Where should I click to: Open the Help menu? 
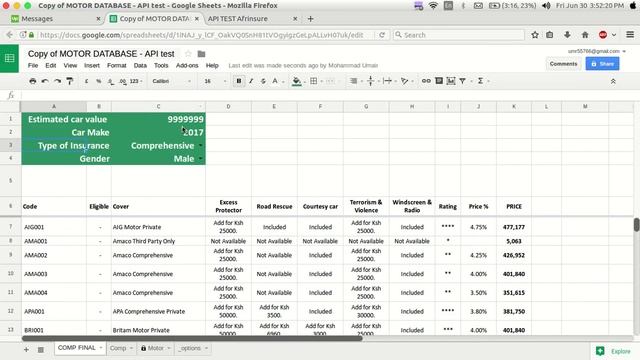pos(212,65)
